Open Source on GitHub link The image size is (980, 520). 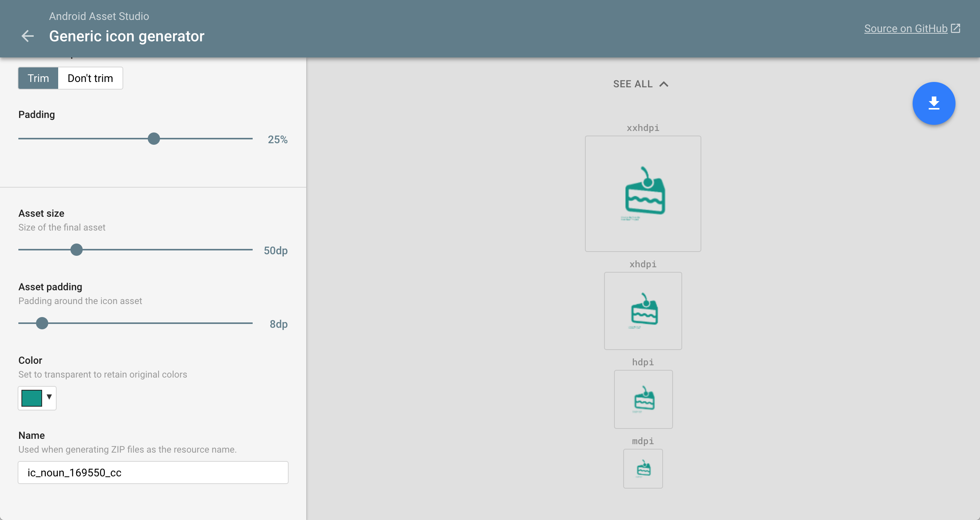tap(906, 29)
